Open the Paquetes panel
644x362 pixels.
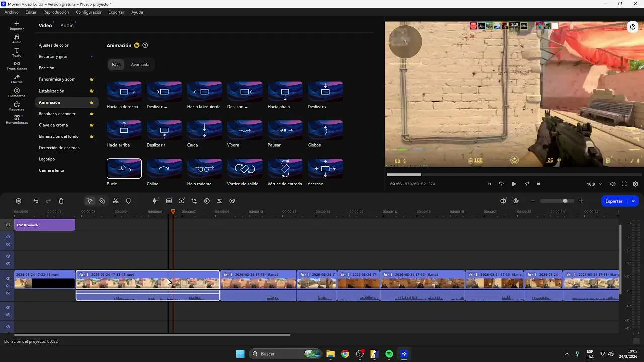pos(17,106)
